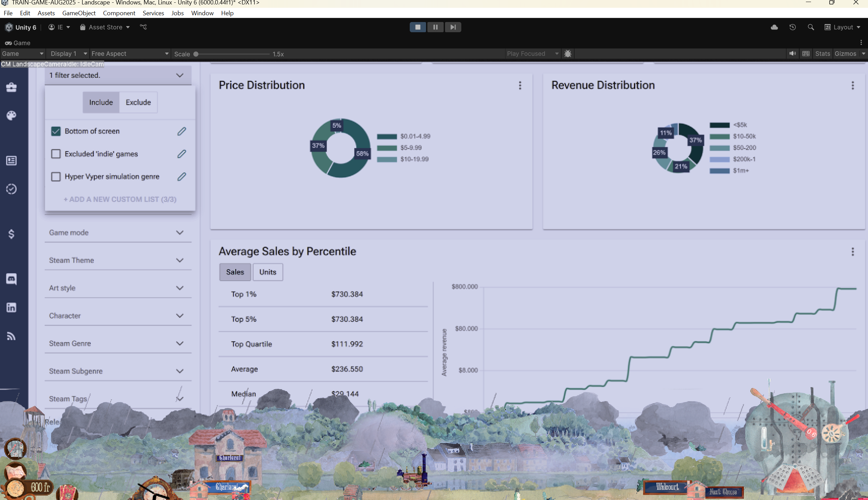868x500 pixels.
Task: Open Average Sales by Percentile options menu
Action: click(x=852, y=252)
